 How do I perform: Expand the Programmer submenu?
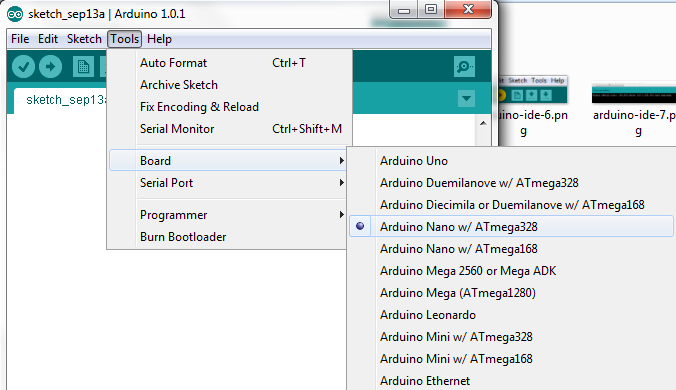coord(228,215)
